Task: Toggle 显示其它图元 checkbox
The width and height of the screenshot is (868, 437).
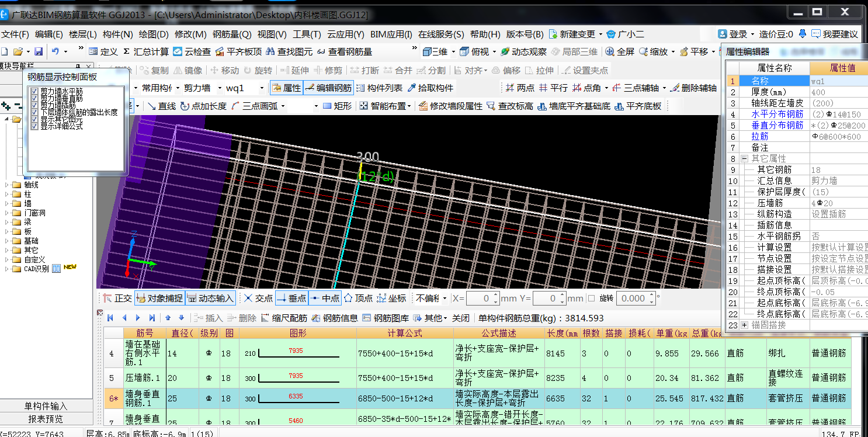Action: coord(34,119)
